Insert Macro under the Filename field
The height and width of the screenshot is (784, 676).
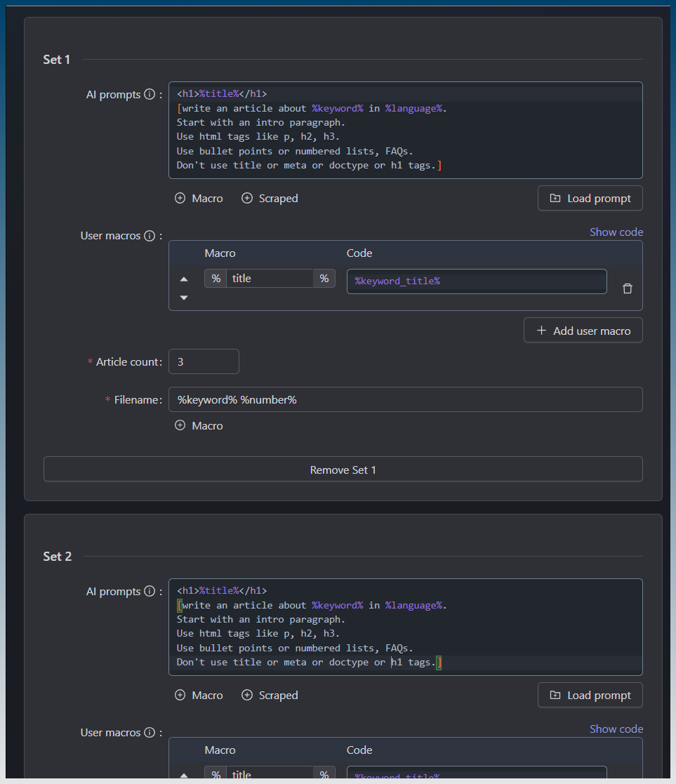pos(199,426)
